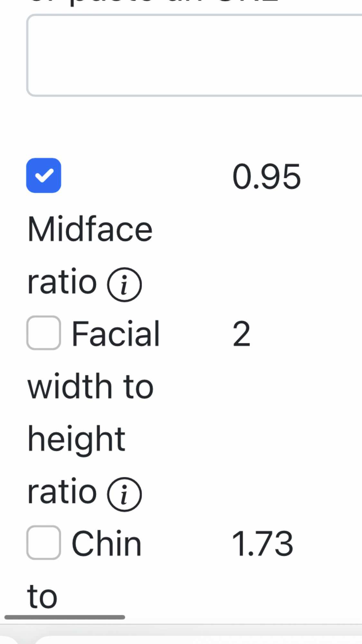
Task: Select the 0.95 Midface ratio value
Action: 266,176
